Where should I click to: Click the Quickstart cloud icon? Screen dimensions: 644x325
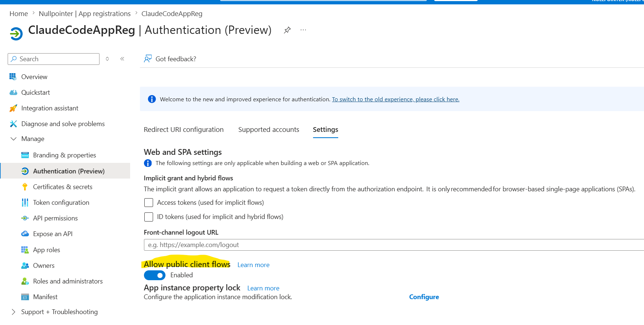coord(13,93)
